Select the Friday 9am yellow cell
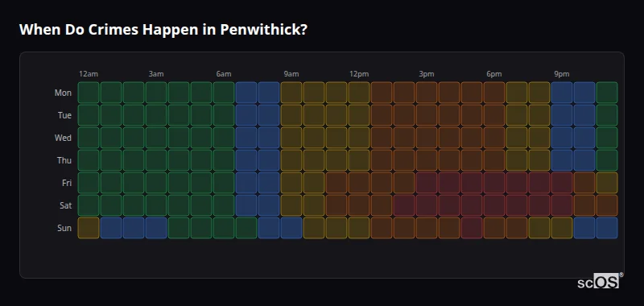This screenshot has width=644, height=306. [x=291, y=182]
